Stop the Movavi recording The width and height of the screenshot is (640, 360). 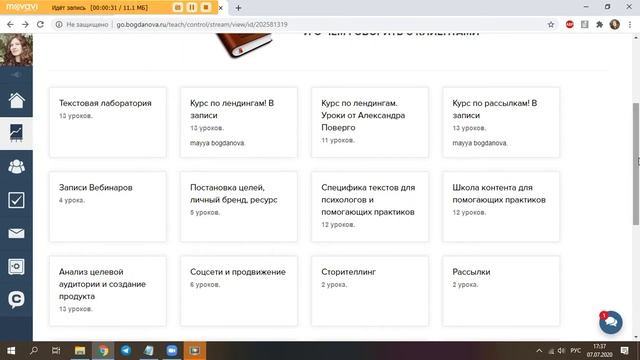(x=206, y=7)
